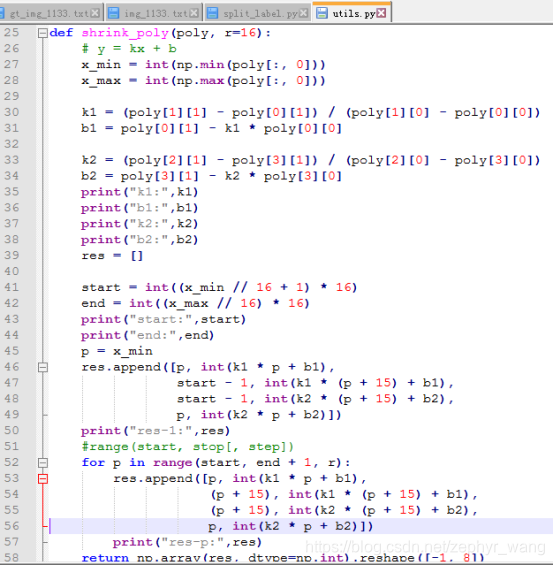Viewport: 554px width, 565px height.
Task: Click the #range(start, stop[, step]) comment
Action: pos(188,447)
